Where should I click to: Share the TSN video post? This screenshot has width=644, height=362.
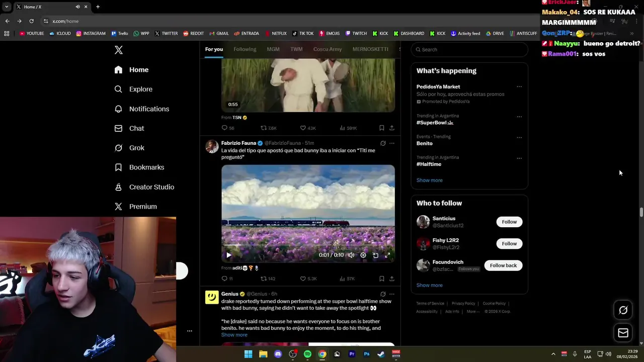[391, 128]
